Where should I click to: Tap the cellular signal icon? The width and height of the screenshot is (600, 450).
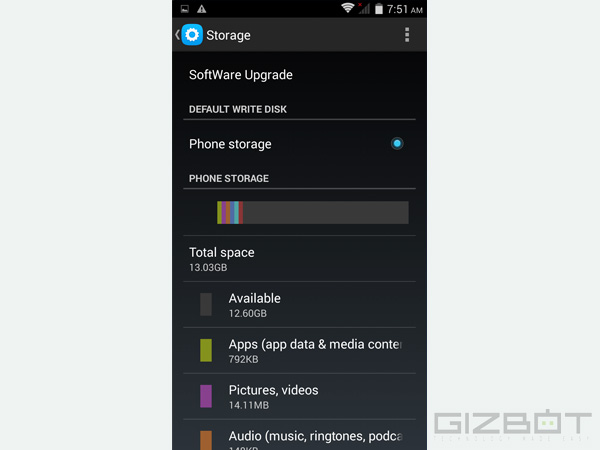[x=364, y=8]
